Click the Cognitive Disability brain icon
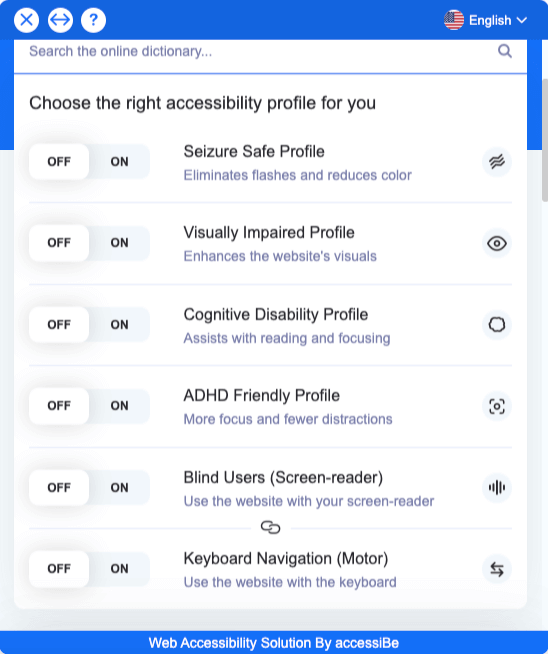548x654 pixels. (497, 324)
